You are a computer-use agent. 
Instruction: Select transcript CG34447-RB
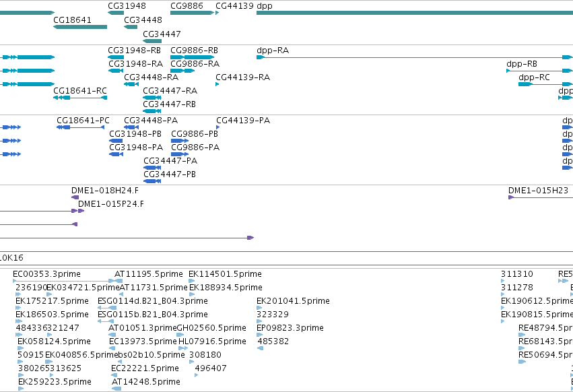click(169, 104)
